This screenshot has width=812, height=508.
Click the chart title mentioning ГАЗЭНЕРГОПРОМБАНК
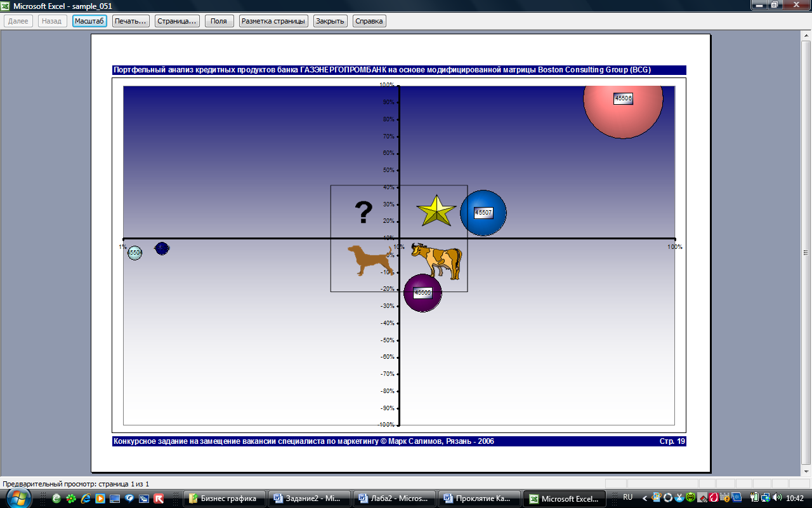[x=382, y=70]
